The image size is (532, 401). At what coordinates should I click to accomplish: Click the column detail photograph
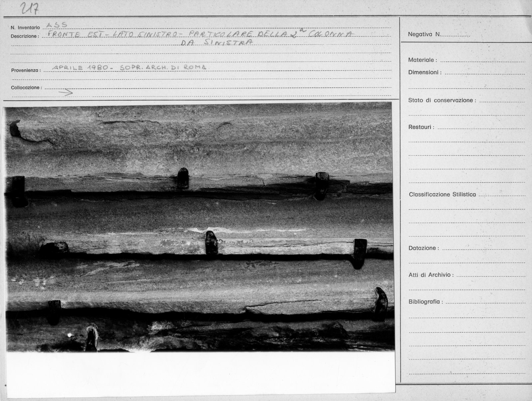[x=199, y=227]
